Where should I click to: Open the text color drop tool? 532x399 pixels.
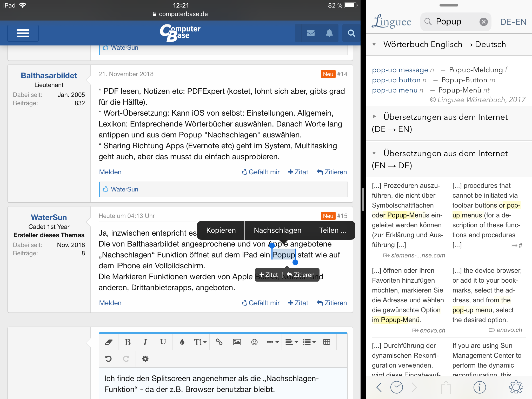click(182, 342)
